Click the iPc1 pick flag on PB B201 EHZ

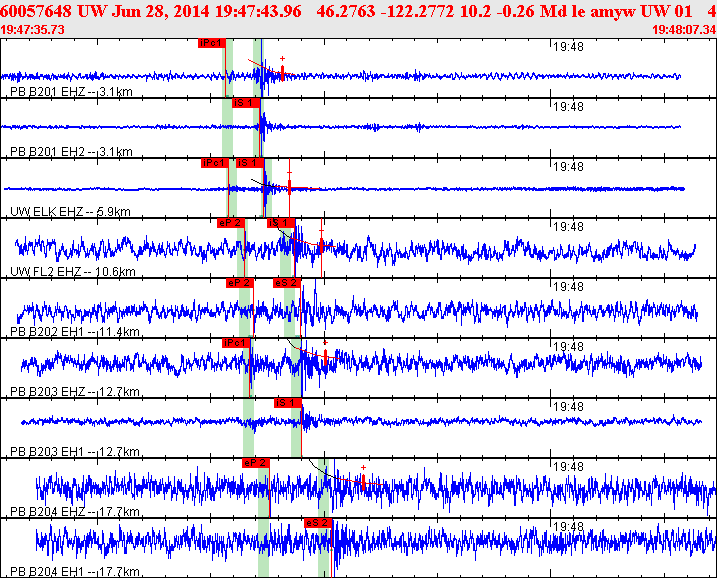tap(211, 44)
